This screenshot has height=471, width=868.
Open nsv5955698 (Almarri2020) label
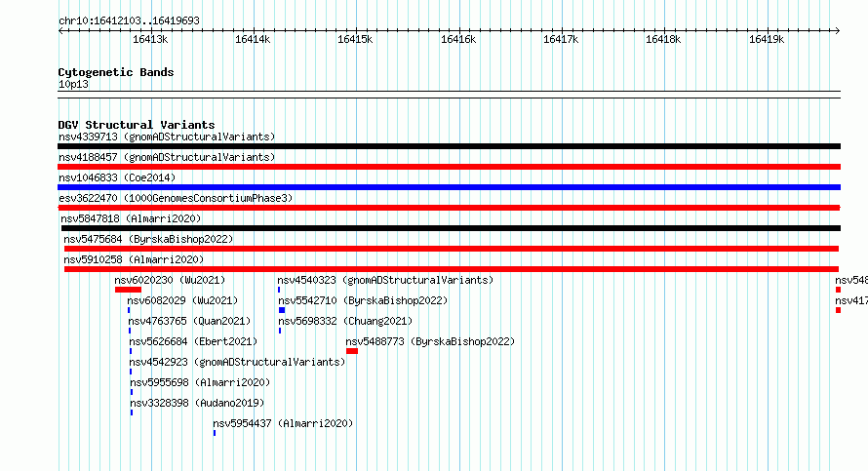tap(200, 382)
